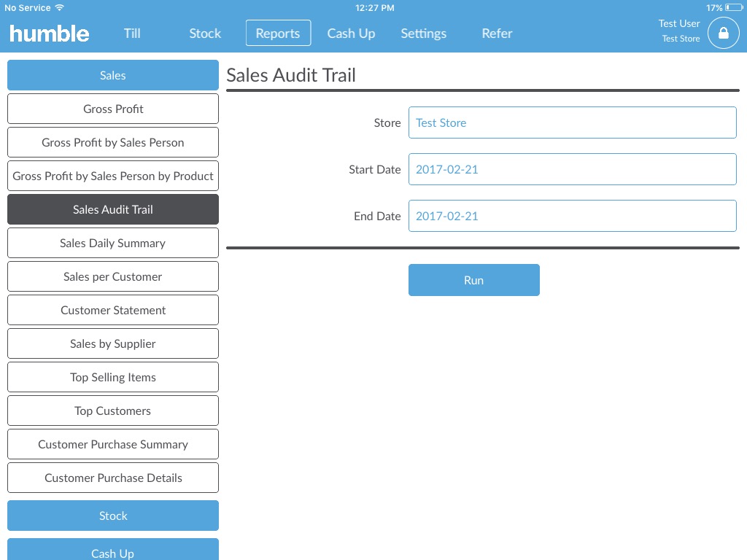This screenshot has width=747, height=560.
Task: Tap the End Date label
Action: coord(377,216)
